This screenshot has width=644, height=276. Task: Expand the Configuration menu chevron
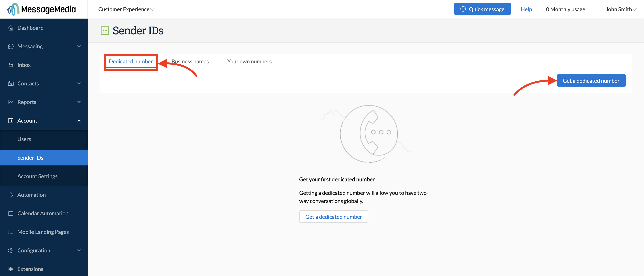click(79, 250)
